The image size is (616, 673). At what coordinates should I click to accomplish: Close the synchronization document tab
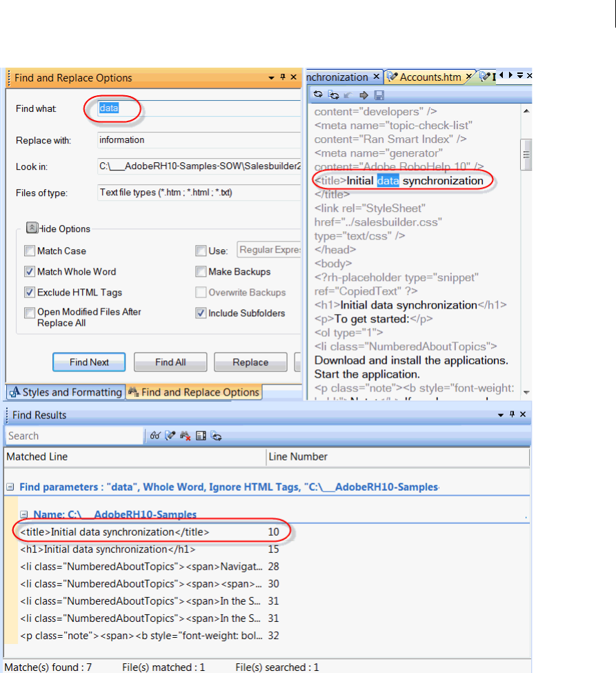pos(376,77)
